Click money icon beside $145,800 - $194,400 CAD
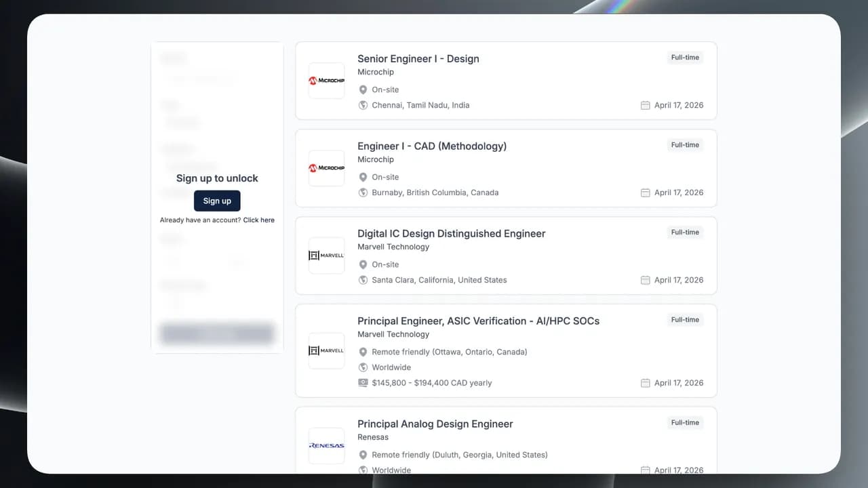 tap(363, 383)
